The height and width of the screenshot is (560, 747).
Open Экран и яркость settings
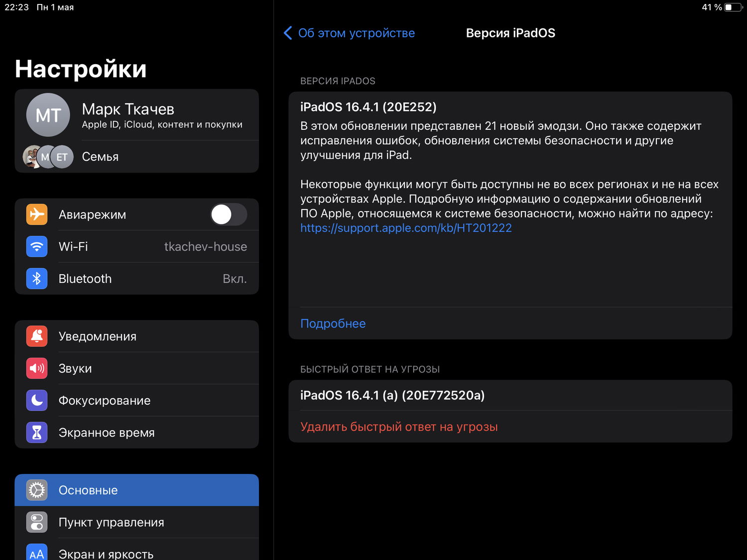pos(106,554)
